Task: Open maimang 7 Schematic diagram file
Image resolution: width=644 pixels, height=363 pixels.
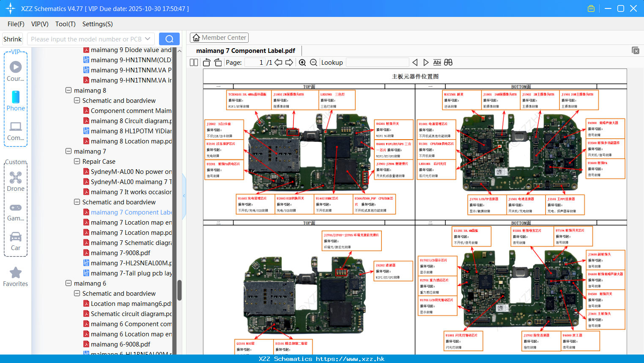Action: (132, 243)
